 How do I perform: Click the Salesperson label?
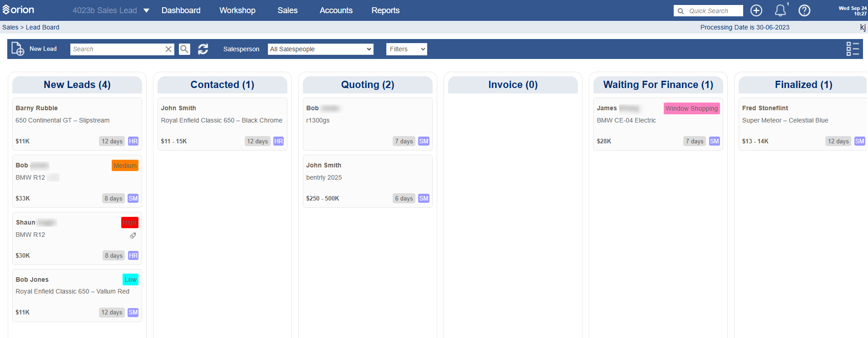click(x=242, y=49)
